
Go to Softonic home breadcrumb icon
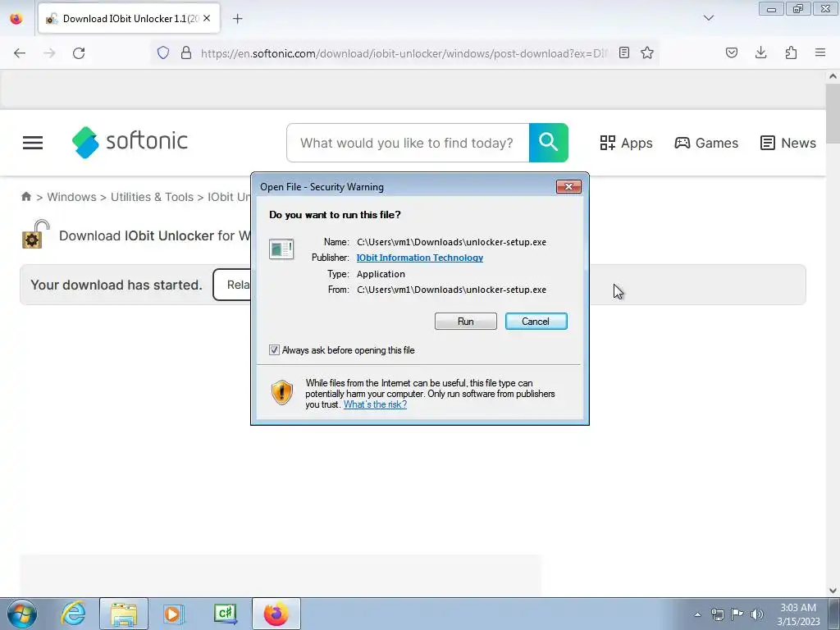coord(26,197)
